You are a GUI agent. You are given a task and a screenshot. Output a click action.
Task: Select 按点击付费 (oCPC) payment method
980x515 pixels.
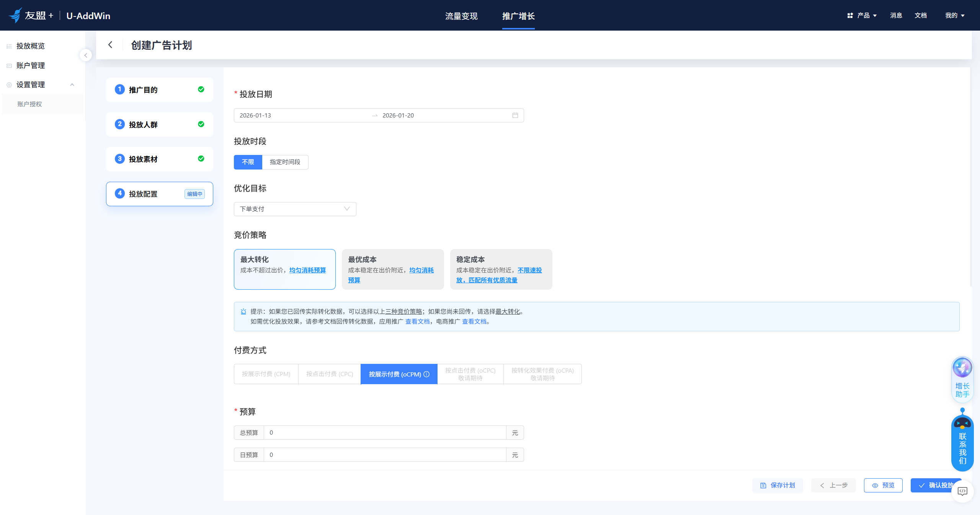point(470,374)
